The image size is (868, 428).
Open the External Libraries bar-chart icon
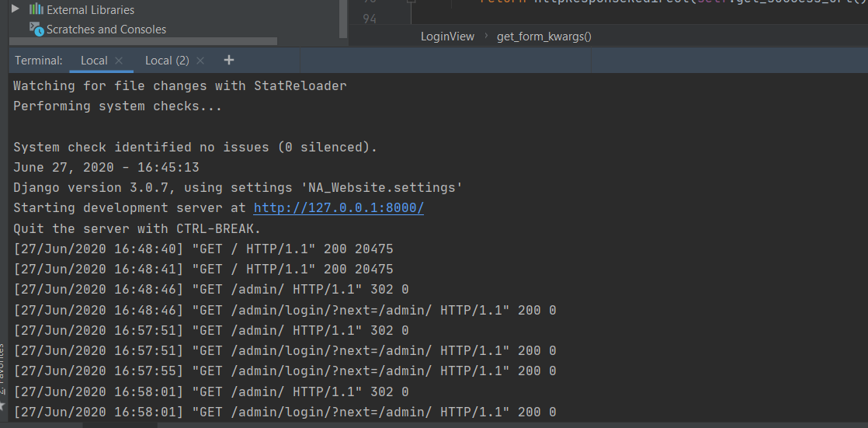point(36,9)
